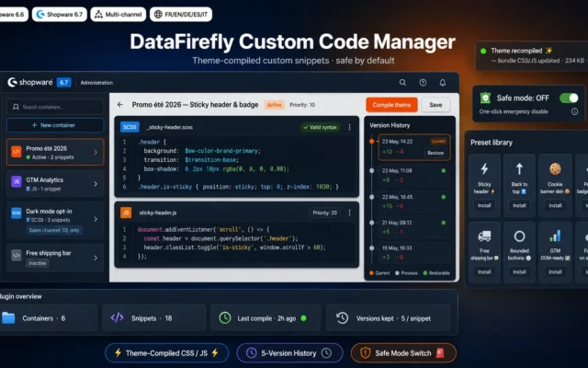Click the Versions kept history icon

coord(342,318)
